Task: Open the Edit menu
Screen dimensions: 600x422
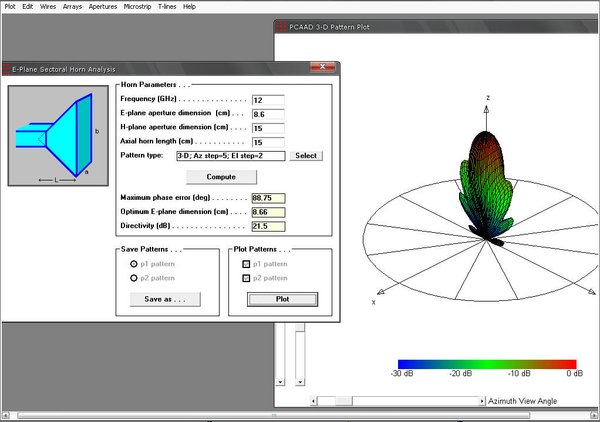Action: 28,7
